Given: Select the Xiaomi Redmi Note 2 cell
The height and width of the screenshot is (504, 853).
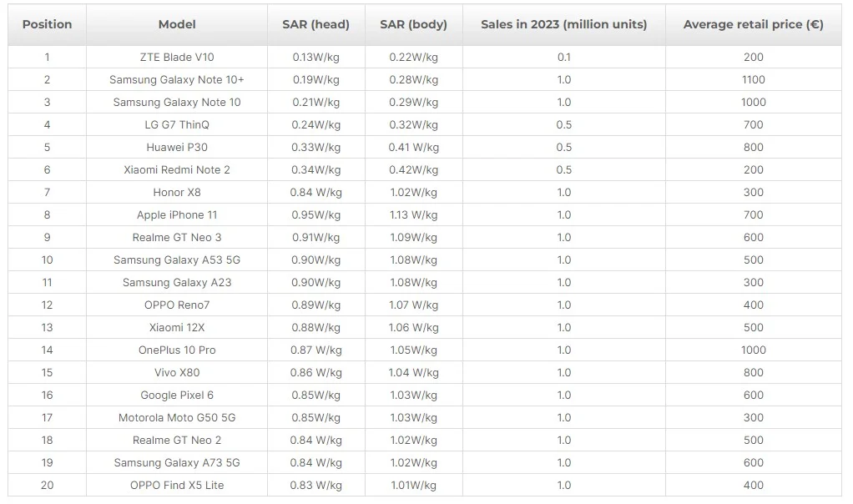Looking at the screenshot, I should pyautogui.click(x=177, y=170).
